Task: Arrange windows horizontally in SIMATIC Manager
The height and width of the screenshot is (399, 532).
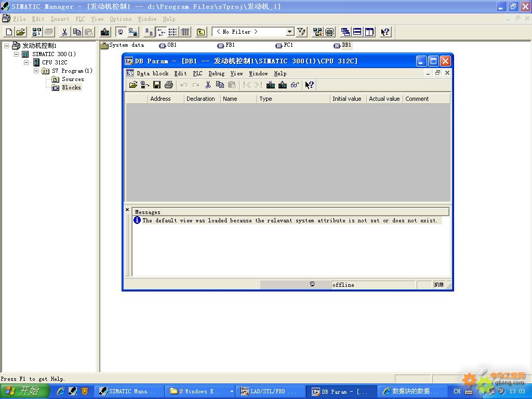Action: [357, 32]
